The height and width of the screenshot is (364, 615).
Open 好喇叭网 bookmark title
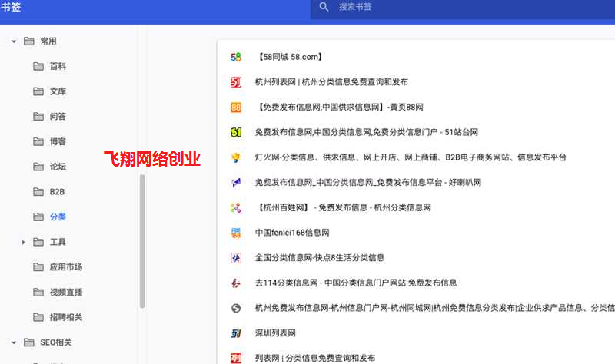pyautogui.click(x=368, y=183)
